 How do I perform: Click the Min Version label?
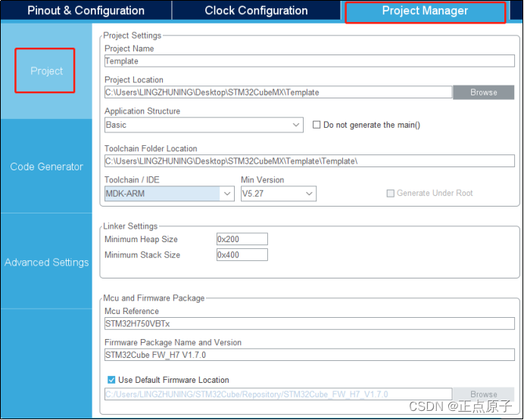262,179
